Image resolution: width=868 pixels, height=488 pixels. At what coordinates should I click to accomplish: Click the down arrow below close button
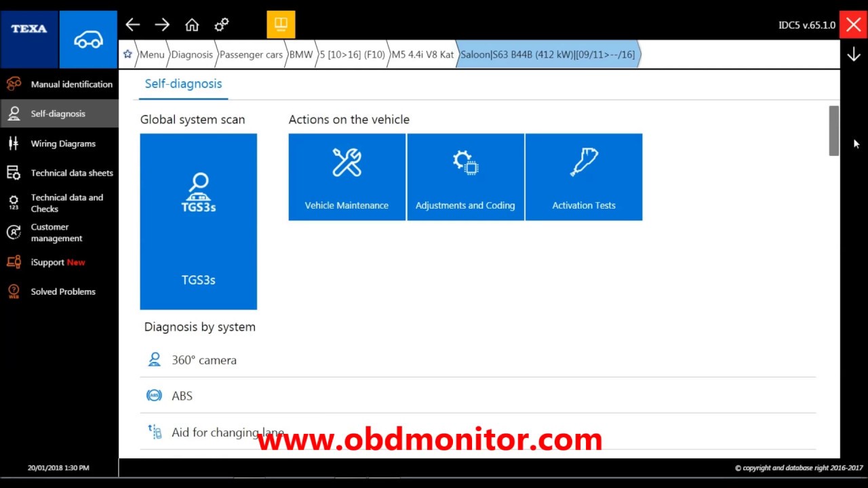click(x=854, y=55)
